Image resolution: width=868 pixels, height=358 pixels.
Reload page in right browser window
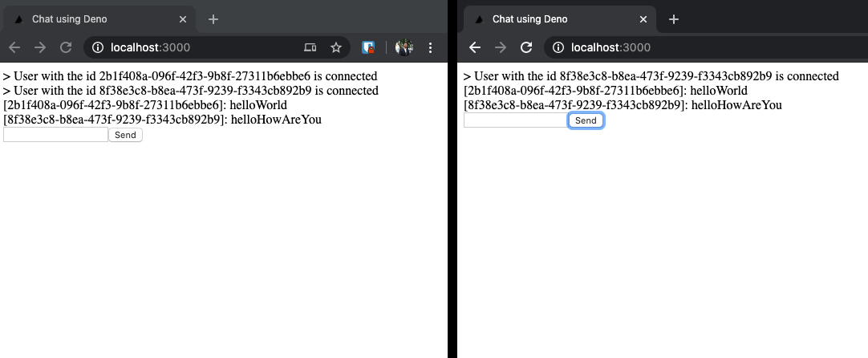(x=526, y=47)
